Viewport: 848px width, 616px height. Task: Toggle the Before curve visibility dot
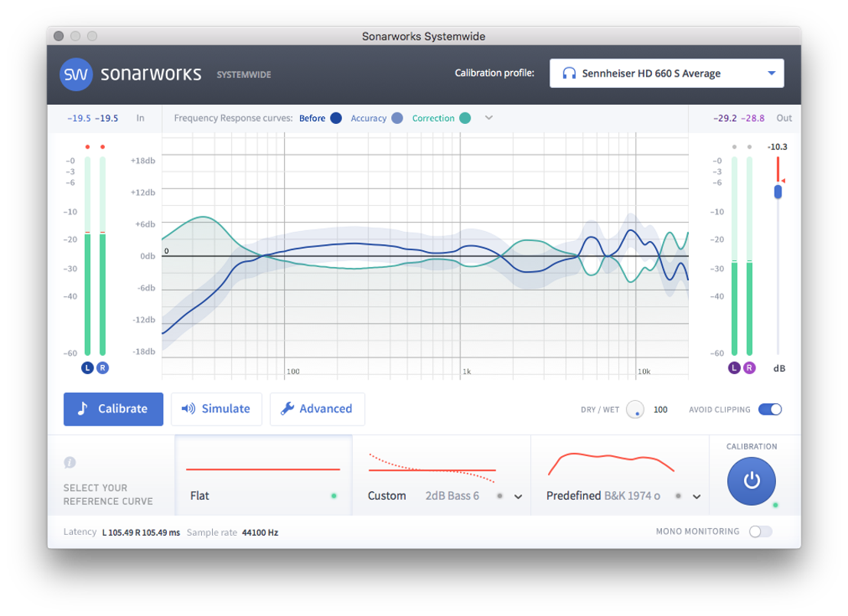pyautogui.click(x=336, y=118)
